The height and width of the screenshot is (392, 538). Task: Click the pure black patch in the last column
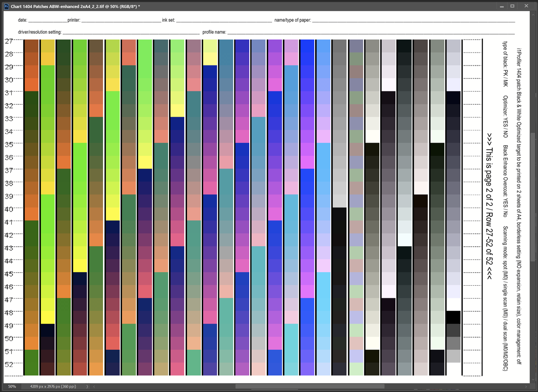click(453, 317)
